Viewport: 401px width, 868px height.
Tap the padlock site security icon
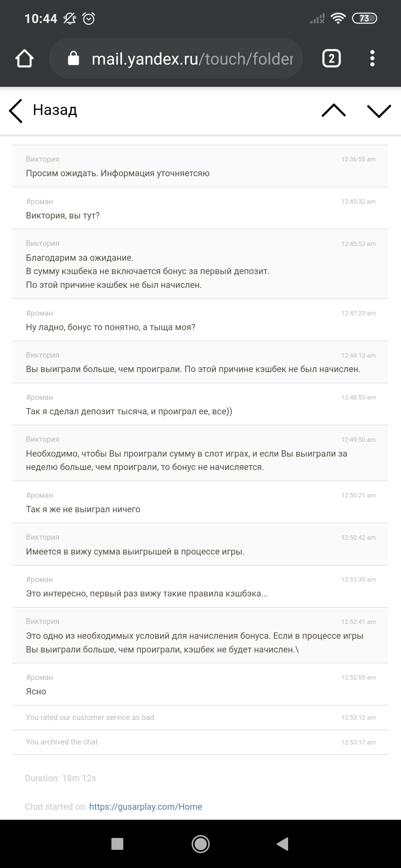point(74,59)
